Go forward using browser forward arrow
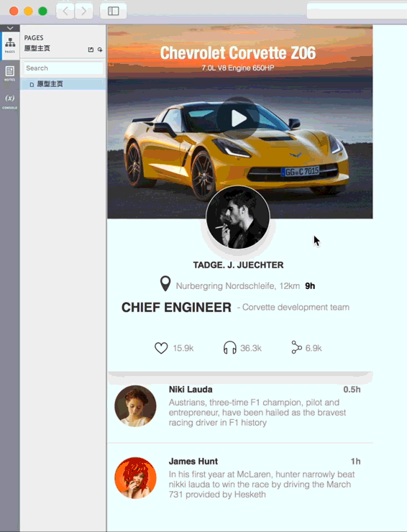The height and width of the screenshot is (532, 407). pos(84,12)
